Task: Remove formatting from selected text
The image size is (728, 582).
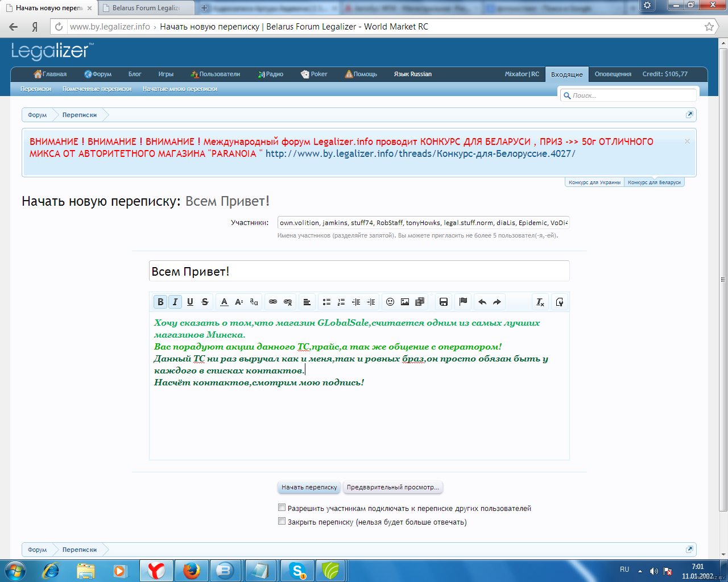Action: pyautogui.click(x=540, y=302)
